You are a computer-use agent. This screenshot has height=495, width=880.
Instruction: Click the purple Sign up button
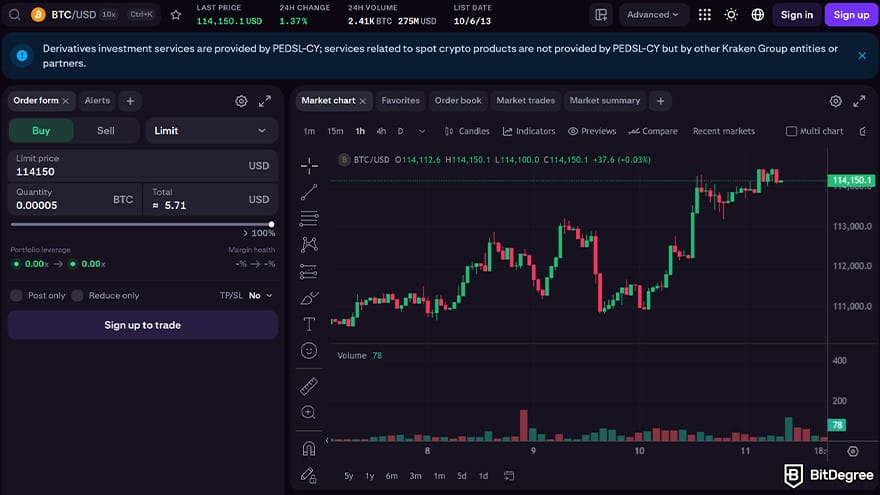[851, 15]
